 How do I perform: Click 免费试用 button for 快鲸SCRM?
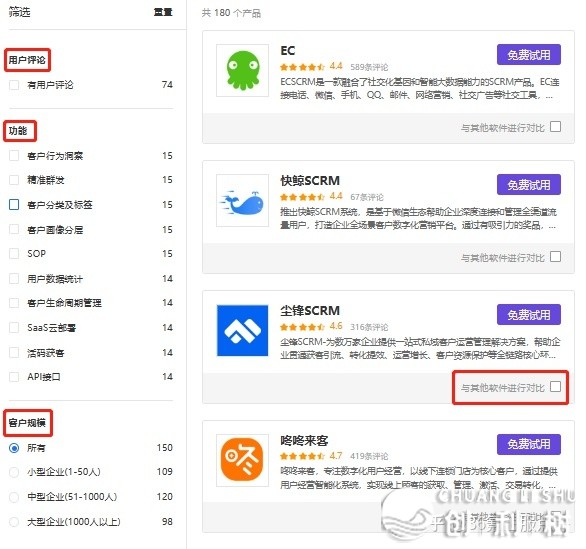tap(528, 185)
